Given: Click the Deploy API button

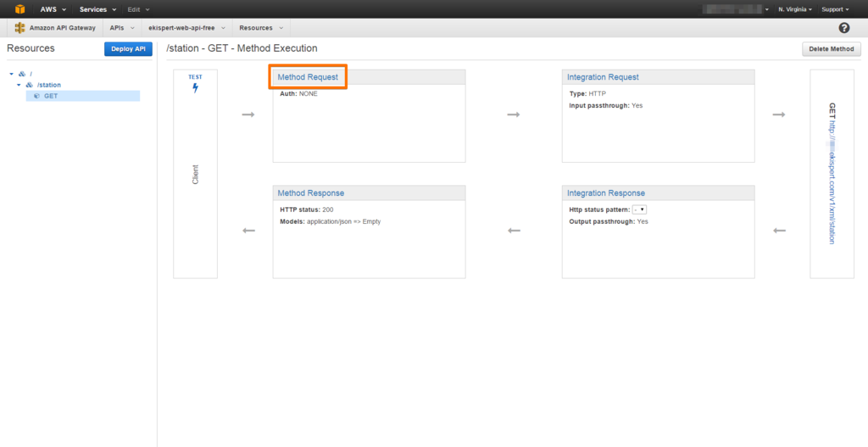Looking at the screenshot, I should [x=128, y=49].
